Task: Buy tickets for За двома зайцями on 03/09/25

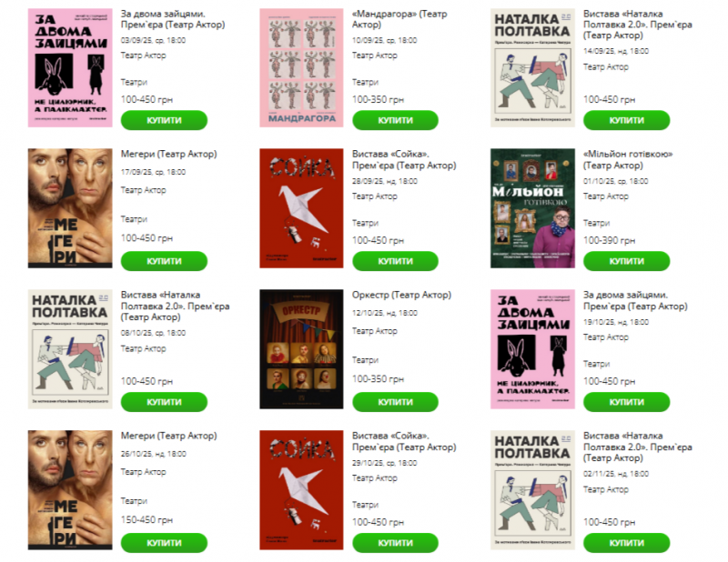Action: click(164, 120)
